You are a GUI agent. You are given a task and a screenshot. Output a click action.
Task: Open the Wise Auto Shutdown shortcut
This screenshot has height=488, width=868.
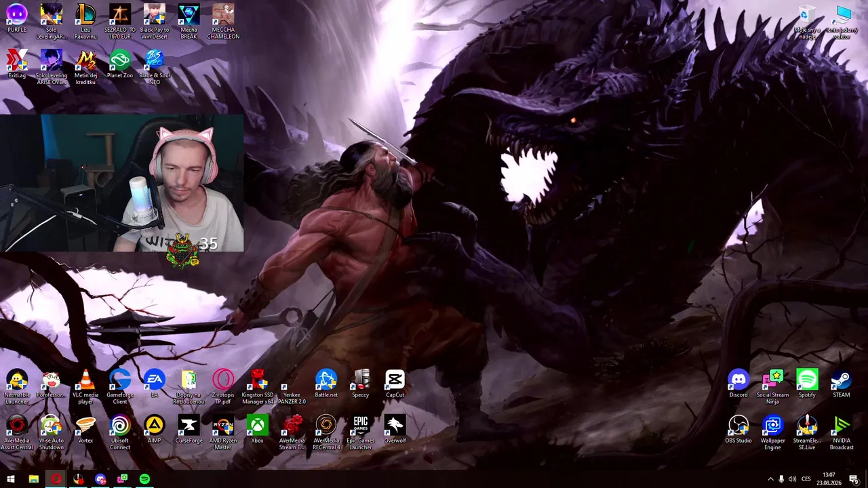pyautogui.click(x=52, y=432)
